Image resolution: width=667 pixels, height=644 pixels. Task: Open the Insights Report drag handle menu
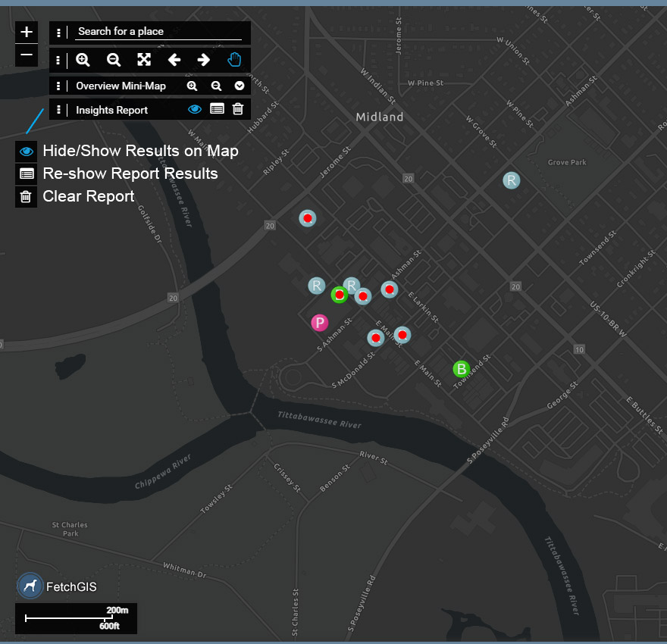[58, 110]
